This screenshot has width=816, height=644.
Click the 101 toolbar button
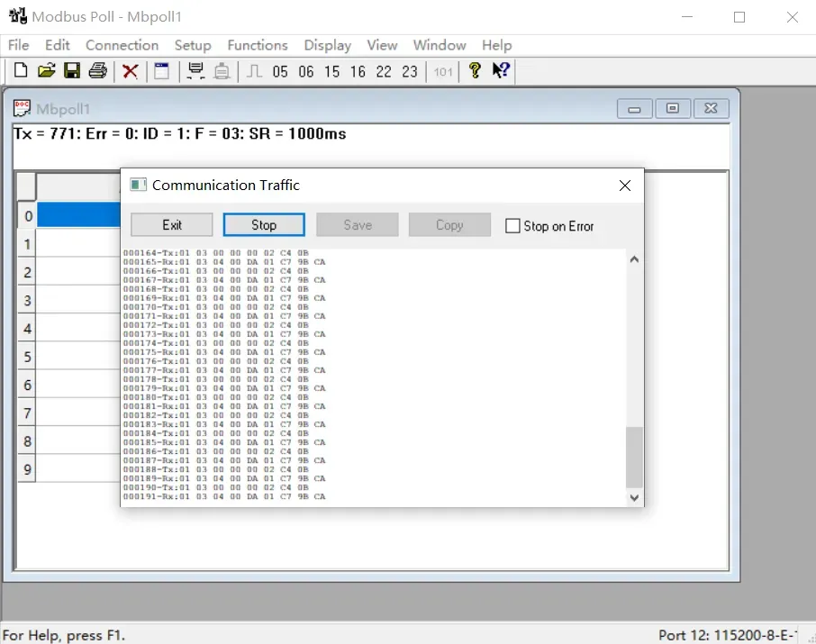(x=443, y=72)
